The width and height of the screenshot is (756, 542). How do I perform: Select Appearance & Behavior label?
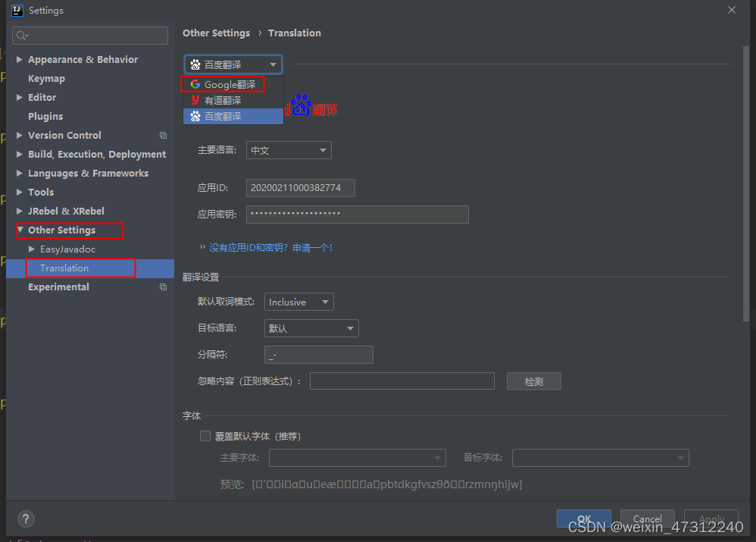[83, 59]
